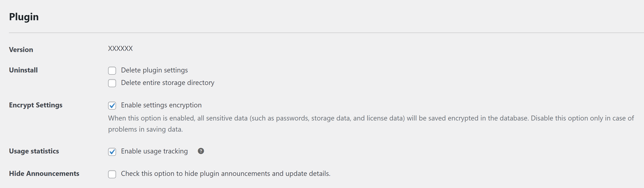644x188 pixels.
Task: Click the 'Enable usage tracking' label text
Action: tap(154, 151)
